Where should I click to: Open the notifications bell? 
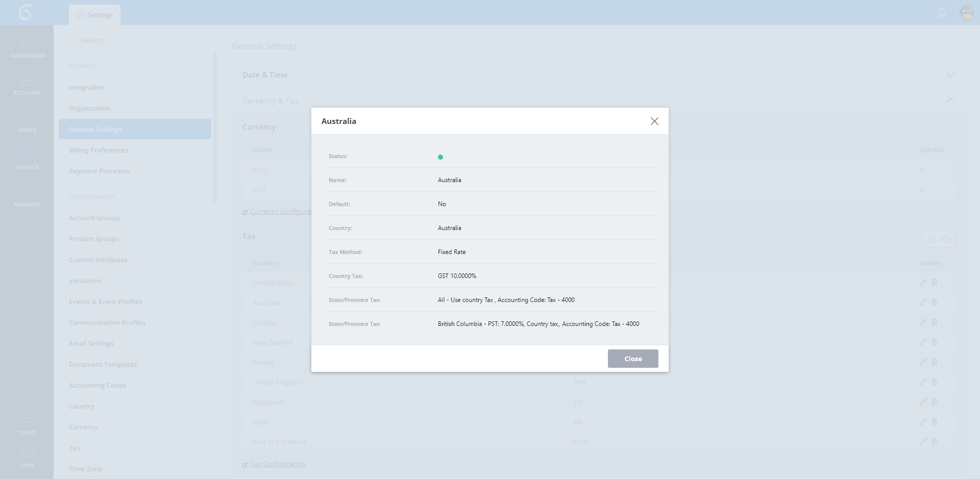pos(942,12)
